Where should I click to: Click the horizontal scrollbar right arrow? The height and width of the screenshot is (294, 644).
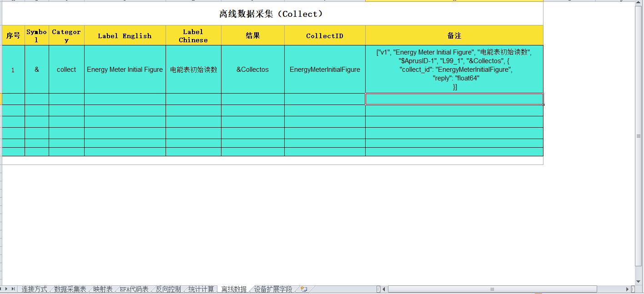[x=628, y=289]
